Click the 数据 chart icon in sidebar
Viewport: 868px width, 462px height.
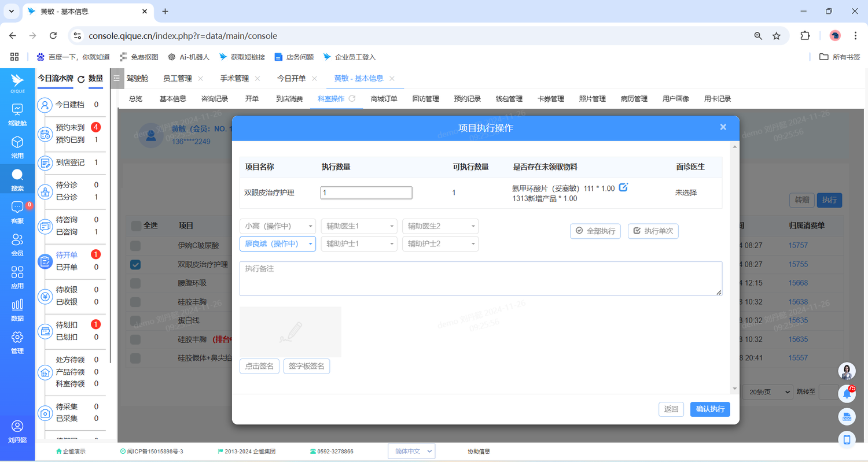17,309
